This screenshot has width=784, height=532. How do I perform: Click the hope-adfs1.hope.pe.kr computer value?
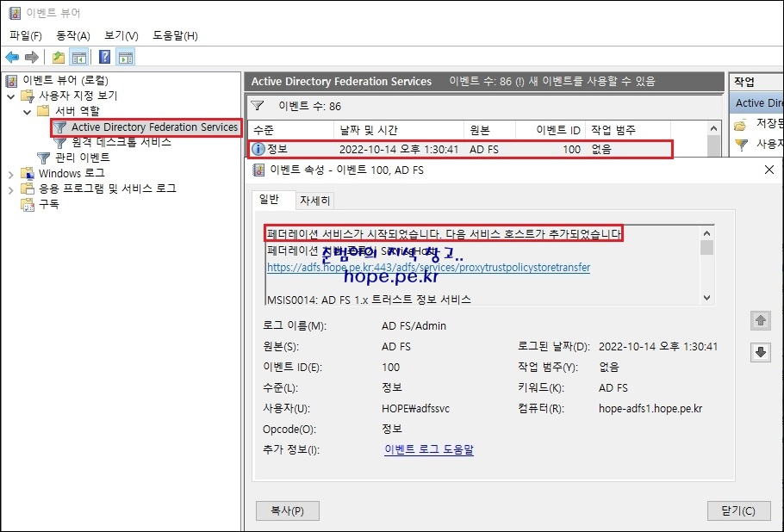click(x=650, y=409)
